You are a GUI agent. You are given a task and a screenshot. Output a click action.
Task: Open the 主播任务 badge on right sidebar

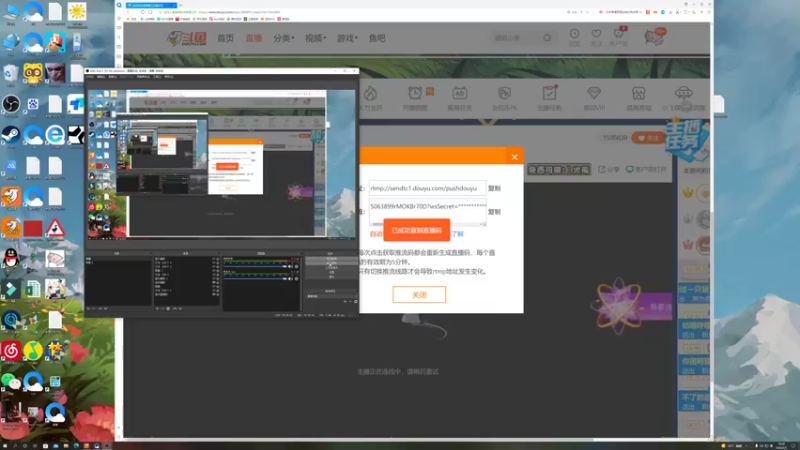(x=688, y=140)
